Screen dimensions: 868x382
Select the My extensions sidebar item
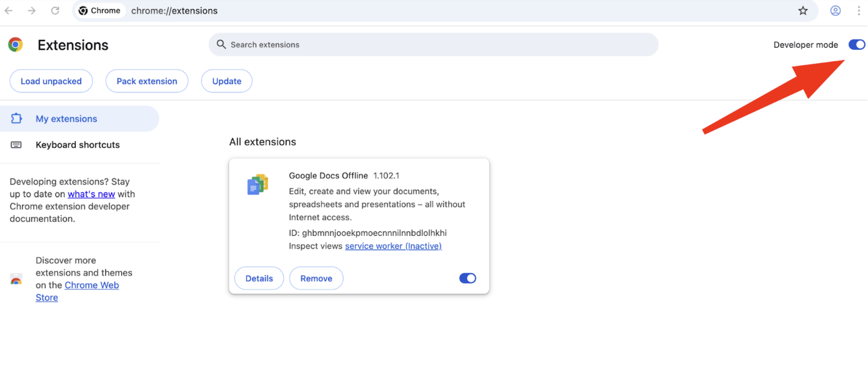pyautogui.click(x=79, y=118)
